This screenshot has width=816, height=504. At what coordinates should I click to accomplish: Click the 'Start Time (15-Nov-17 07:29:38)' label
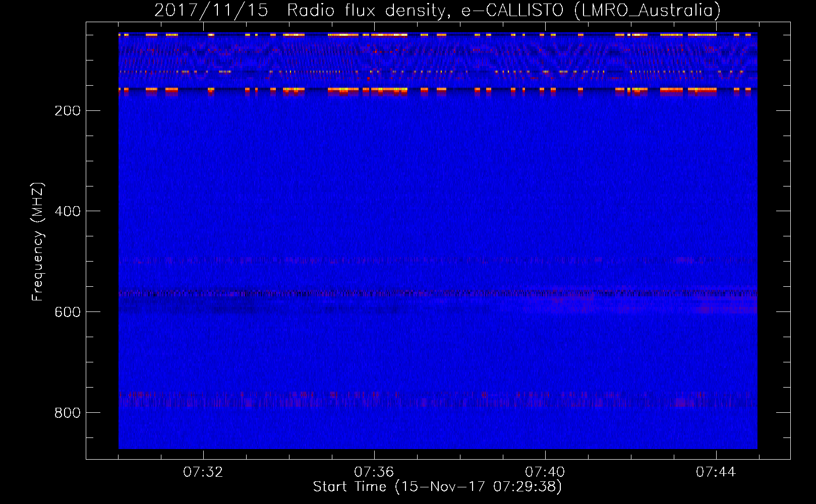coord(437,487)
